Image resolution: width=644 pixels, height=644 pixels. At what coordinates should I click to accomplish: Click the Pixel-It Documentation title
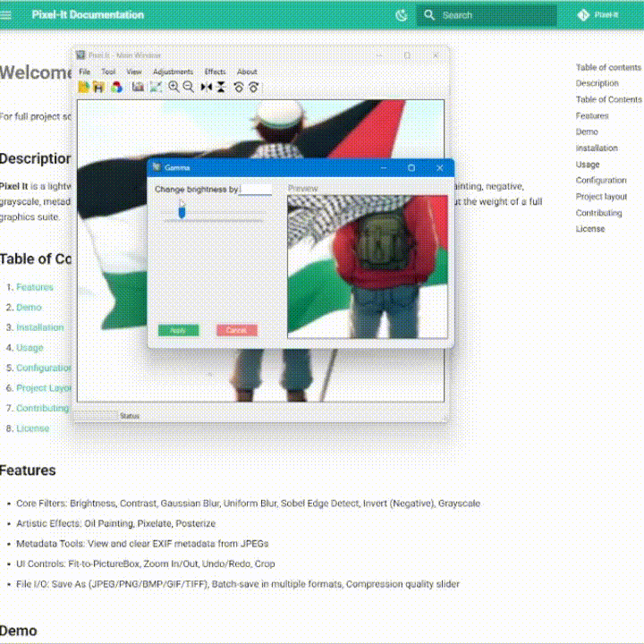88,15
